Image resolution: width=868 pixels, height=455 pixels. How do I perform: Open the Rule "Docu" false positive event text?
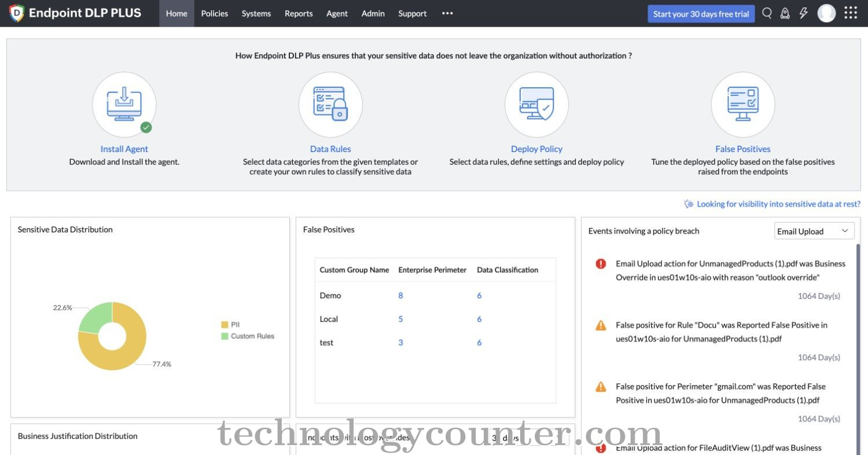click(x=722, y=332)
